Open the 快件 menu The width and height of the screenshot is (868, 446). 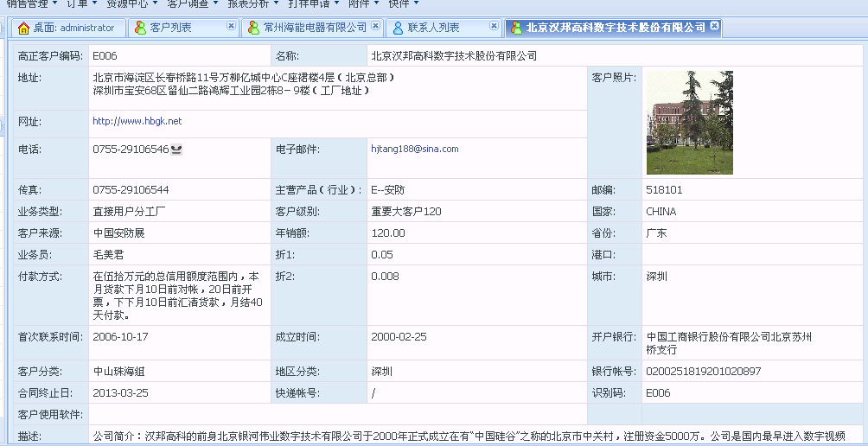pos(404,3)
